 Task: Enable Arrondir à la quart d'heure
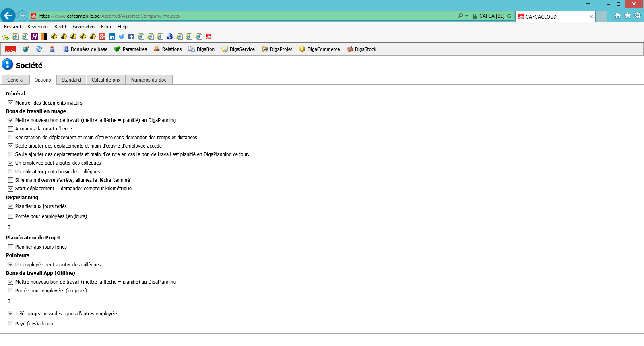tap(11, 129)
